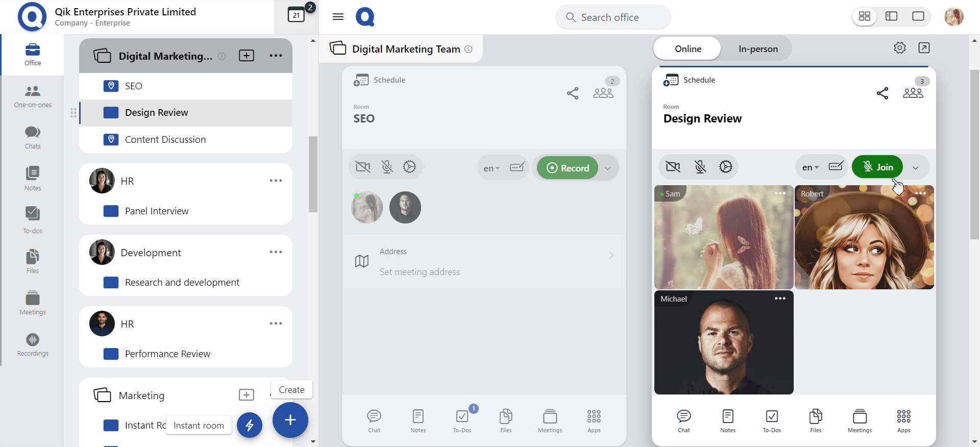Image resolution: width=980 pixels, height=447 pixels.
Task: Open Files in Design Review card footer
Action: 816,420
